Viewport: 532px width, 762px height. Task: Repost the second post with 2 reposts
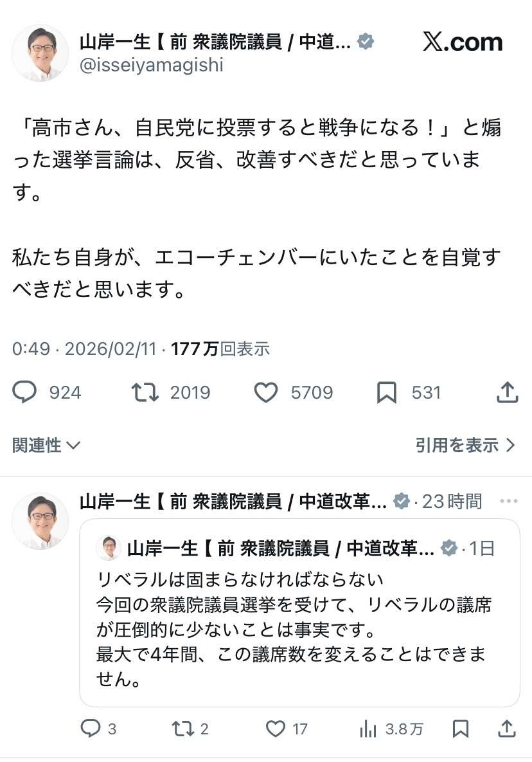pyautogui.click(x=182, y=728)
